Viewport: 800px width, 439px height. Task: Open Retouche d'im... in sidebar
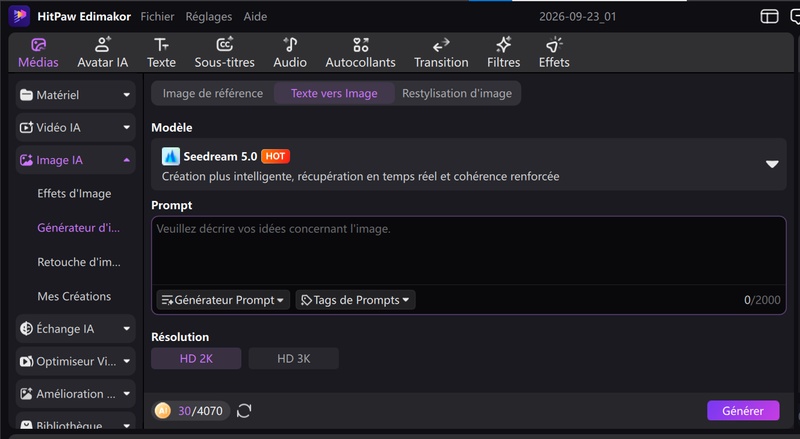pos(79,262)
